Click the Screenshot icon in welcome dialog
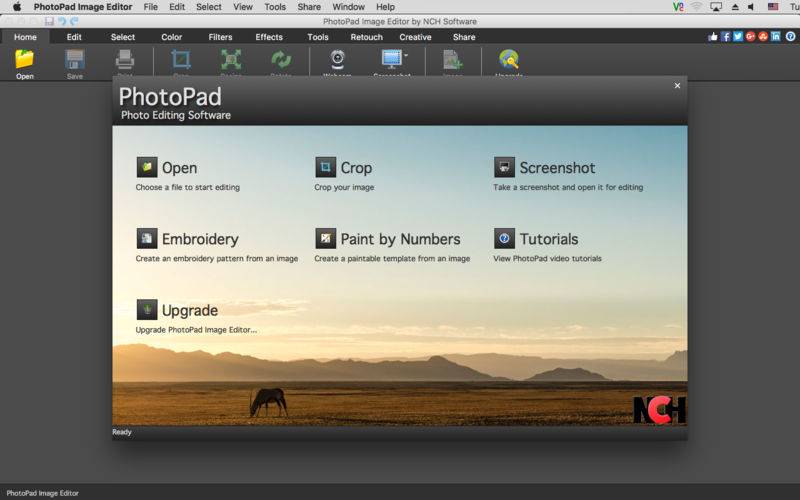The width and height of the screenshot is (800, 500). (504, 167)
